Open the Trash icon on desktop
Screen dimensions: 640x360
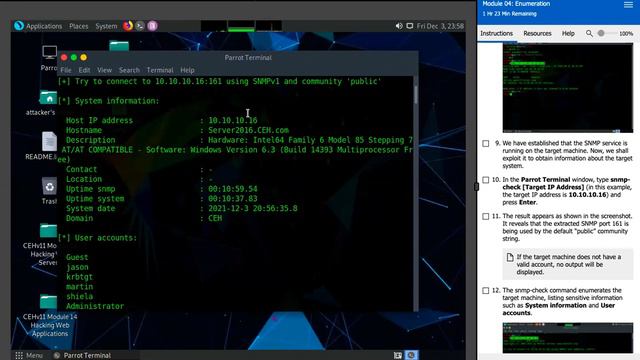point(49,187)
